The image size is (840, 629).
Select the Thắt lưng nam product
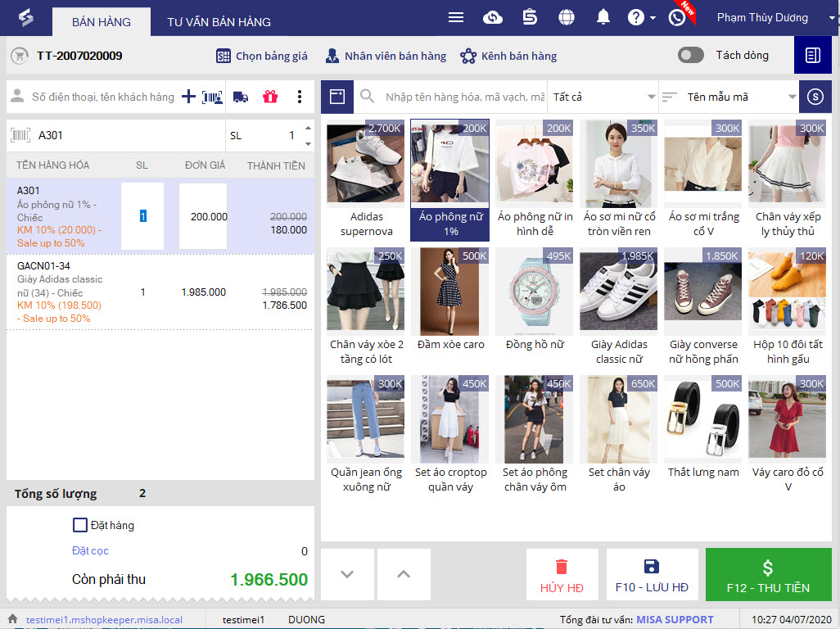[x=703, y=428]
